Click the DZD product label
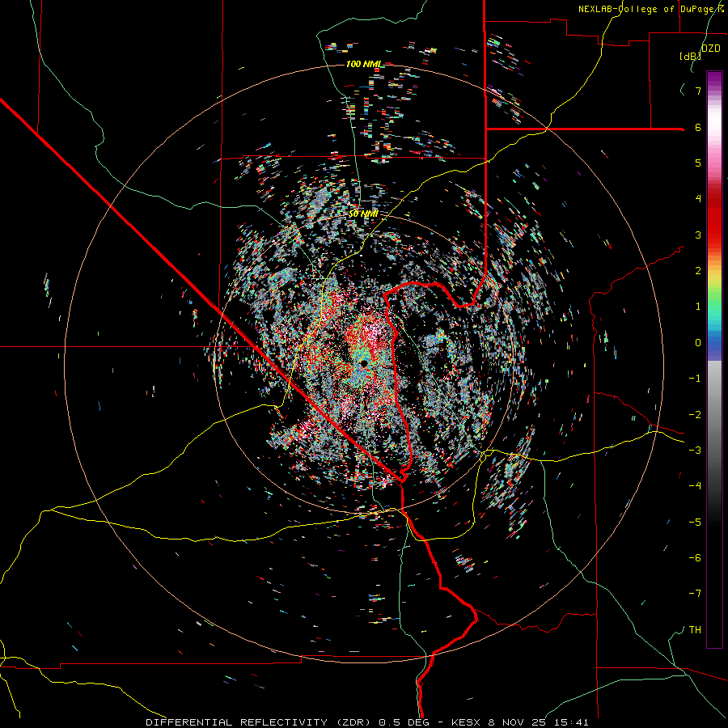Screen dimensions: 728x728 (711, 48)
